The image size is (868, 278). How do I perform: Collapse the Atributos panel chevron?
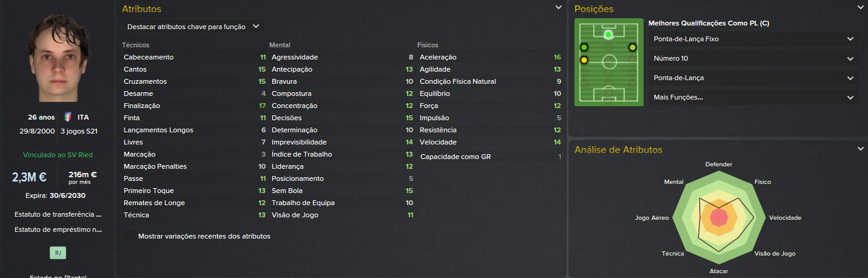tap(559, 8)
